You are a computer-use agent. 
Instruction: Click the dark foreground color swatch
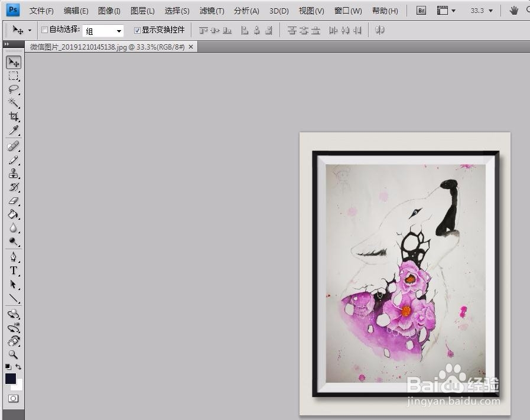point(10,379)
